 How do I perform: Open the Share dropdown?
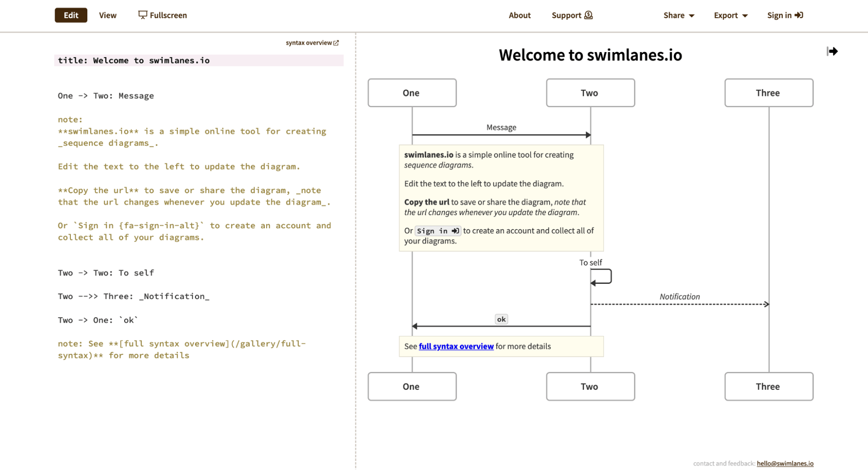[678, 15]
